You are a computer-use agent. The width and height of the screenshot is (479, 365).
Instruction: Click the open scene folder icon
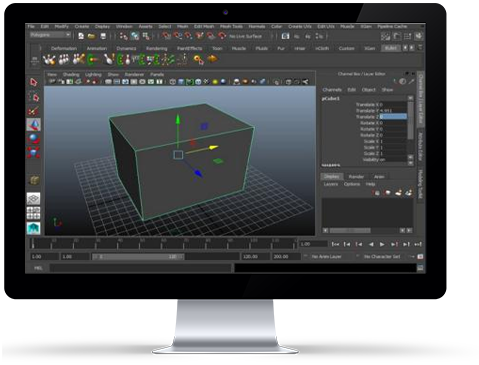click(x=92, y=36)
